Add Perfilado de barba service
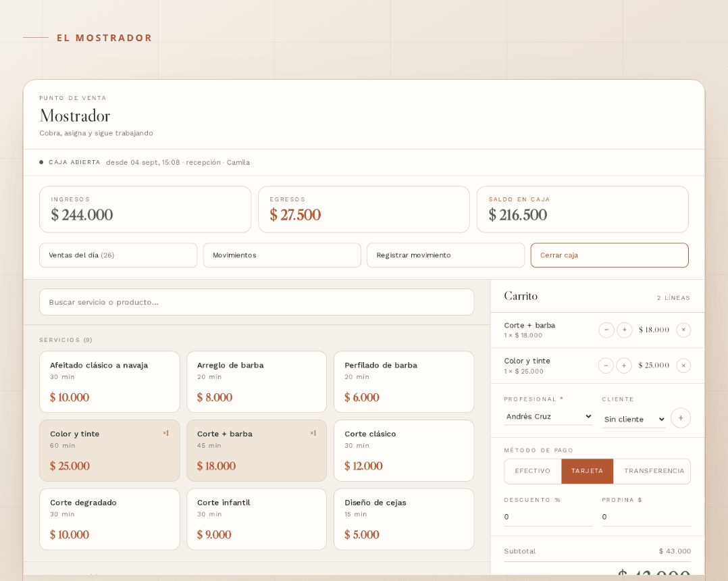Viewport: 728px width, 581px height. click(x=404, y=382)
